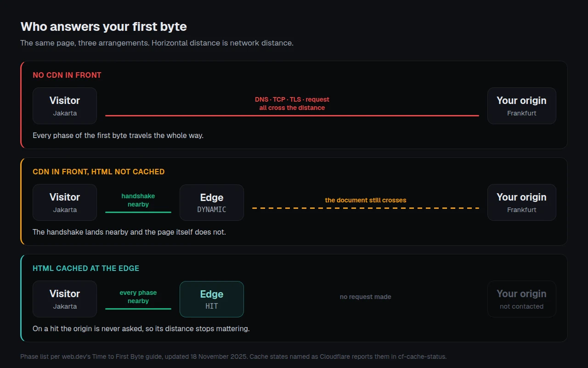
Task: Select the Edge HIT box
Action: [212, 299]
